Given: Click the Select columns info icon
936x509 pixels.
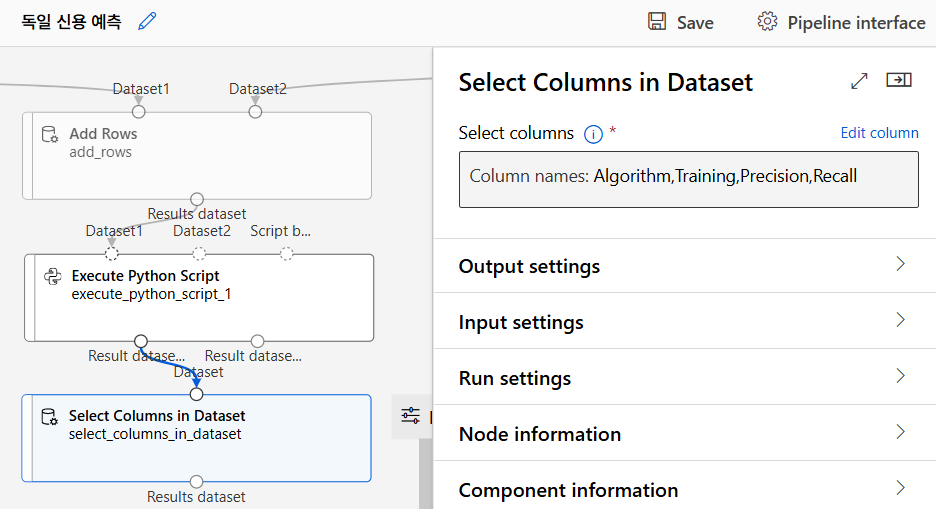Looking at the screenshot, I should 593,133.
